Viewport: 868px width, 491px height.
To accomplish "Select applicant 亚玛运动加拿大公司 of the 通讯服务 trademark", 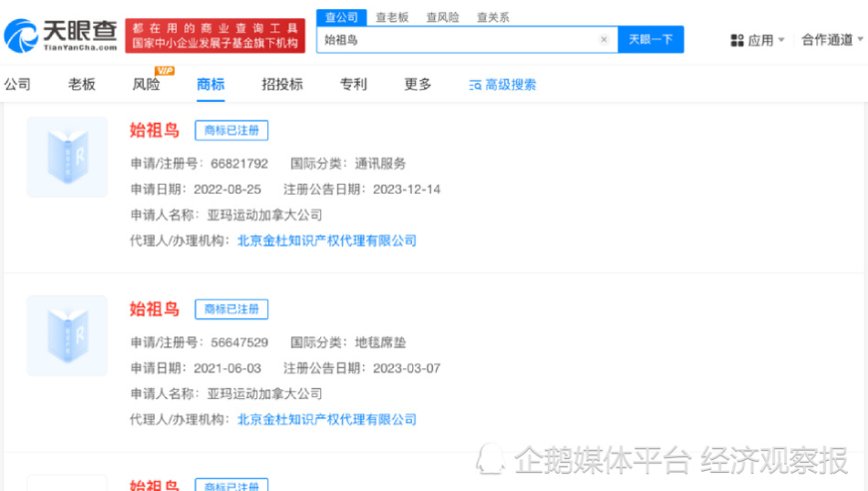I will tap(264, 215).
